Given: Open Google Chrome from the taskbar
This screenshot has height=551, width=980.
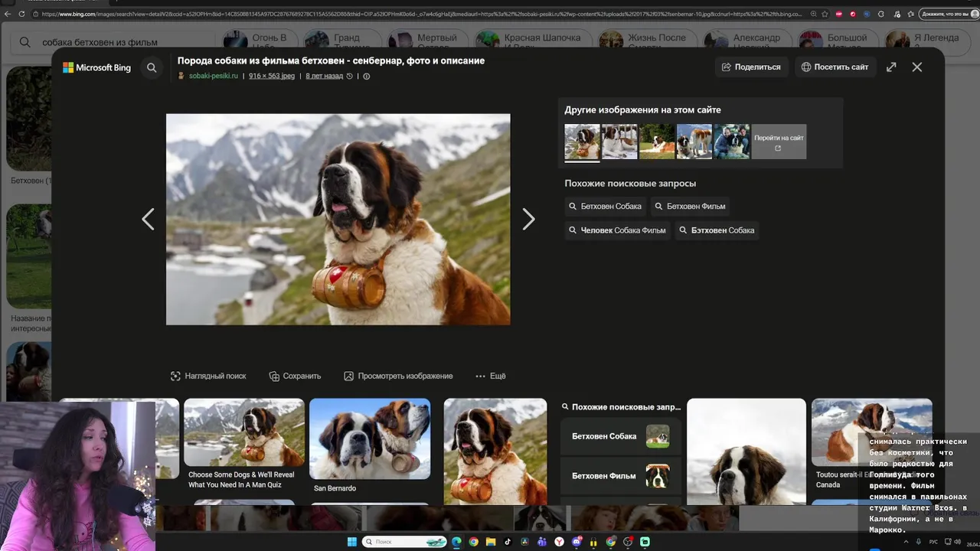Looking at the screenshot, I should click(x=474, y=542).
